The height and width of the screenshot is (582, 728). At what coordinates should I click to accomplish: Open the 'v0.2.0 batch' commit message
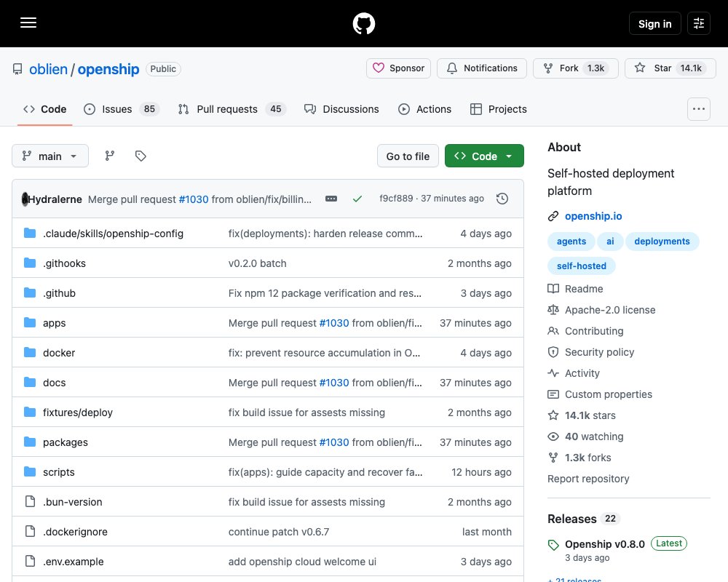257,263
